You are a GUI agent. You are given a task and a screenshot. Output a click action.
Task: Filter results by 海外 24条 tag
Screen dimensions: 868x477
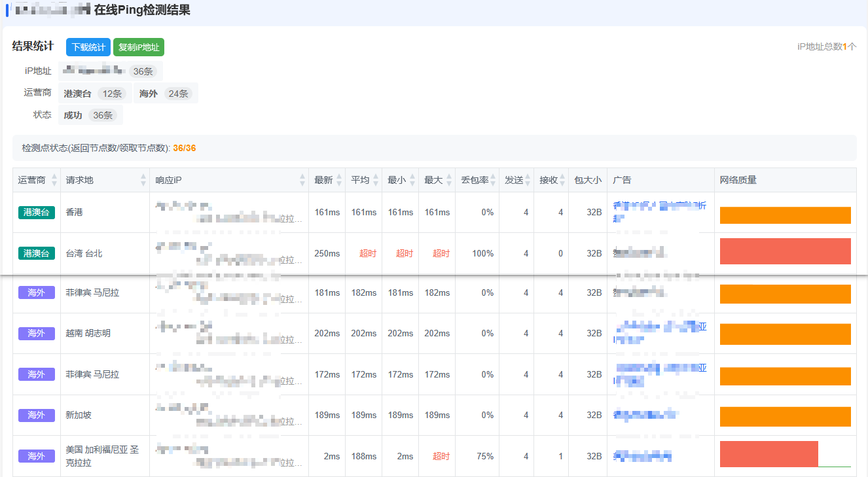[166, 94]
